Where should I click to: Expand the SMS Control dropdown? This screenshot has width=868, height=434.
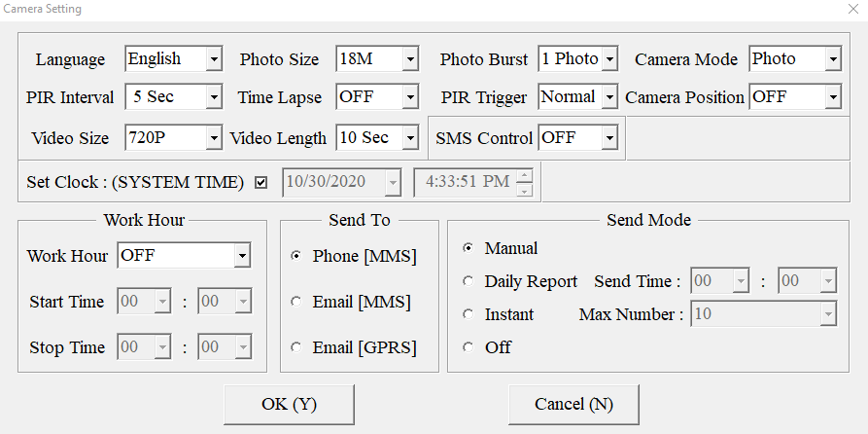(578, 137)
